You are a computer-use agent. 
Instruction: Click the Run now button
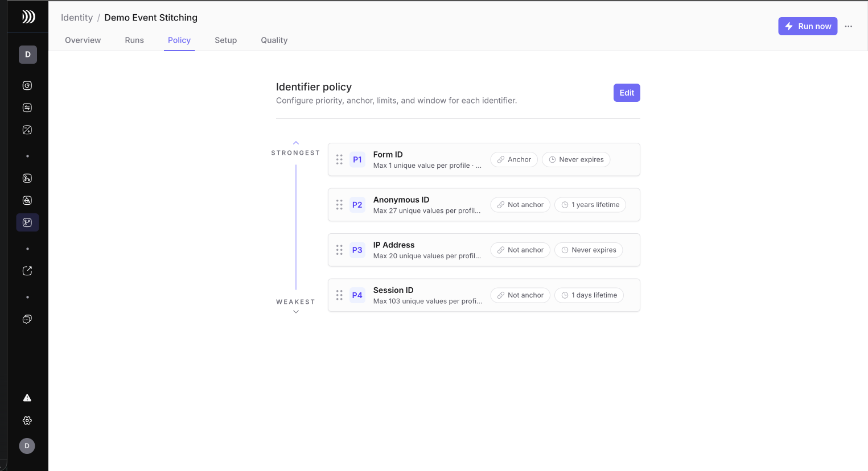click(x=808, y=26)
